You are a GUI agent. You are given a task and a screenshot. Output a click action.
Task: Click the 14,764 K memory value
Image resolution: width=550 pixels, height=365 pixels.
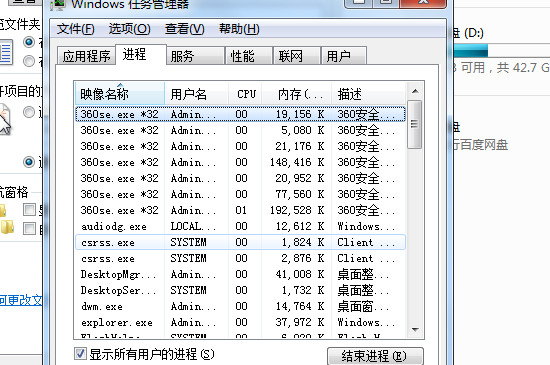[x=300, y=306]
